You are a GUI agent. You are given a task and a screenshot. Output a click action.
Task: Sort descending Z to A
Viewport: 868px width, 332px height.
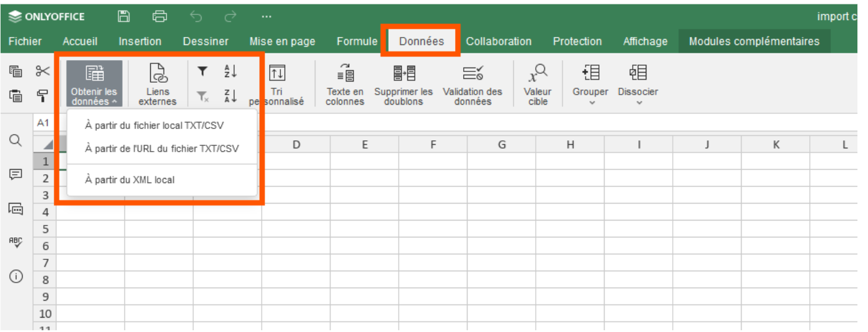(x=230, y=96)
